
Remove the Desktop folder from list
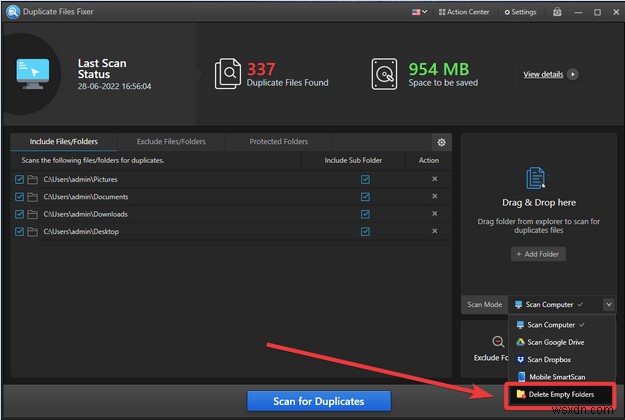[434, 231]
